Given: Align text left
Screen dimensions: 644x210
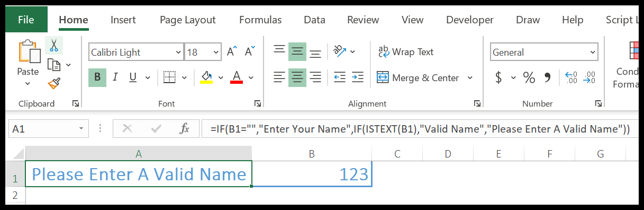Looking at the screenshot, I should click(279, 77).
